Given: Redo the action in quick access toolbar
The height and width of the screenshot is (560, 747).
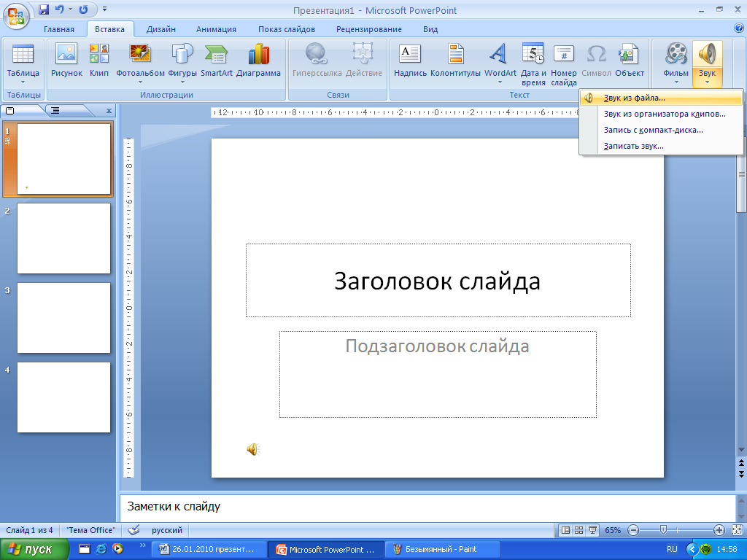Looking at the screenshot, I should [83, 9].
